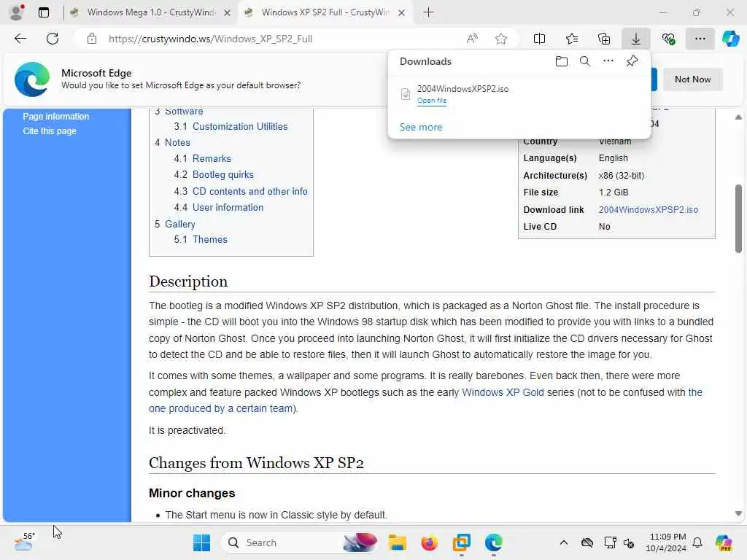The height and width of the screenshot is (560, 747).
Task: Jump to Software contents entry
Action: 184,112
